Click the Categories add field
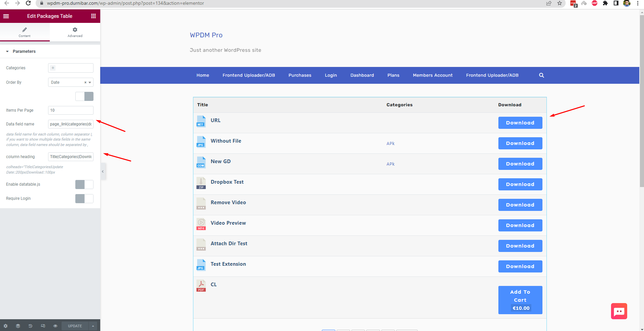The width and height of the screenshot is (644, 331). (71, 68)
